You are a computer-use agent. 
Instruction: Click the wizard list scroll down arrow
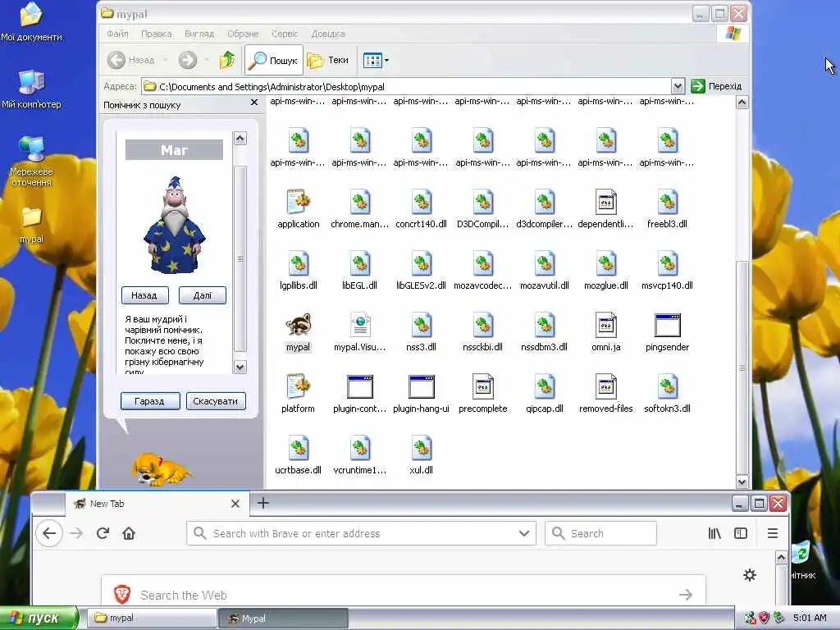pyautogui.click(x=240, y=367)
